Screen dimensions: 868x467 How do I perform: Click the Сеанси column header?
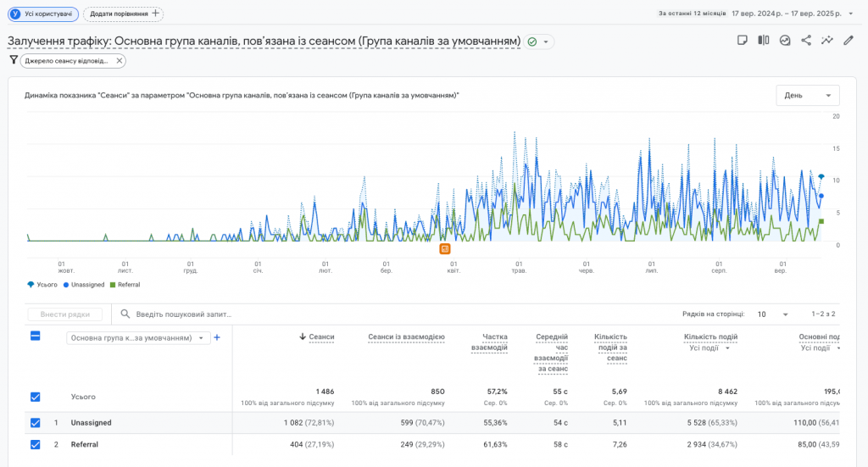coord(321,337)
